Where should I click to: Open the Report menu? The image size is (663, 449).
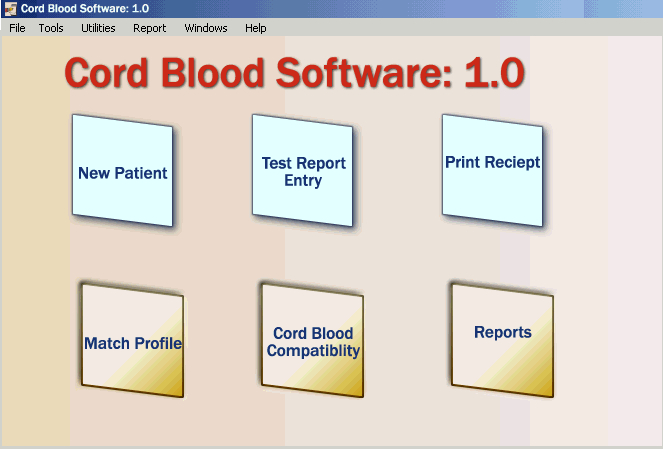[150, 28]
